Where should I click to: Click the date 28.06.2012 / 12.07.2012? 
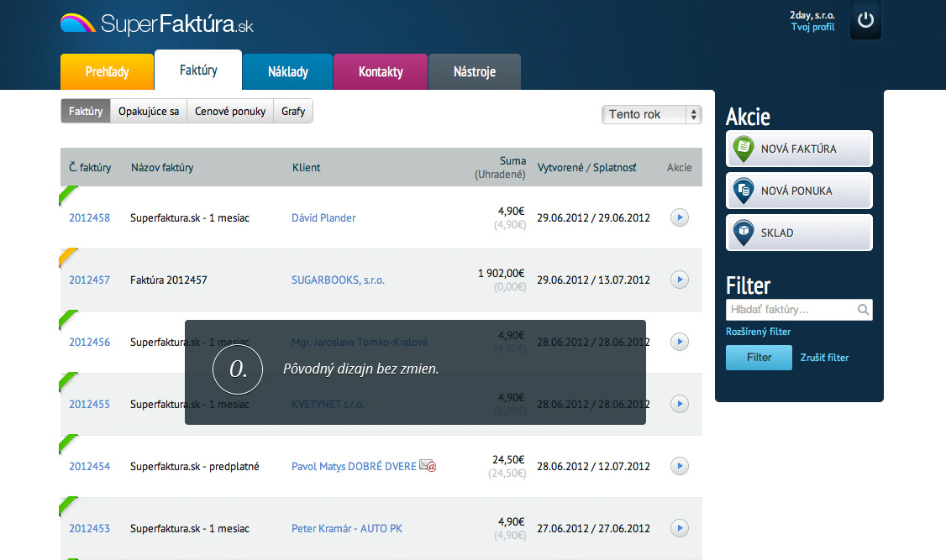pos(594,467)
